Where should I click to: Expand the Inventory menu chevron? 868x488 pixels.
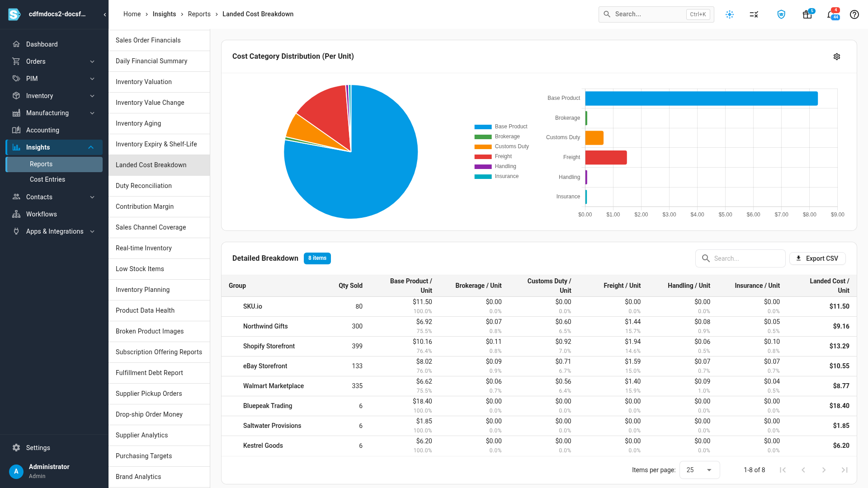pos(92,96)
